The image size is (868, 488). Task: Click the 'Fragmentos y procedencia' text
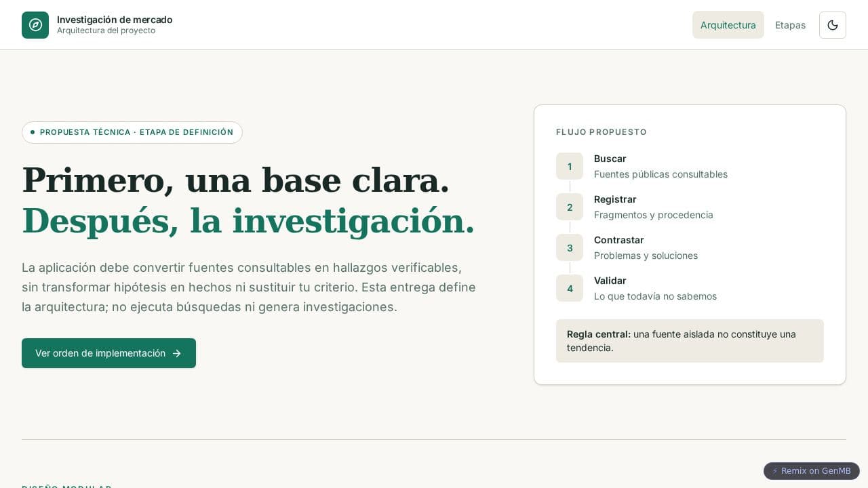tap(654, 215)
